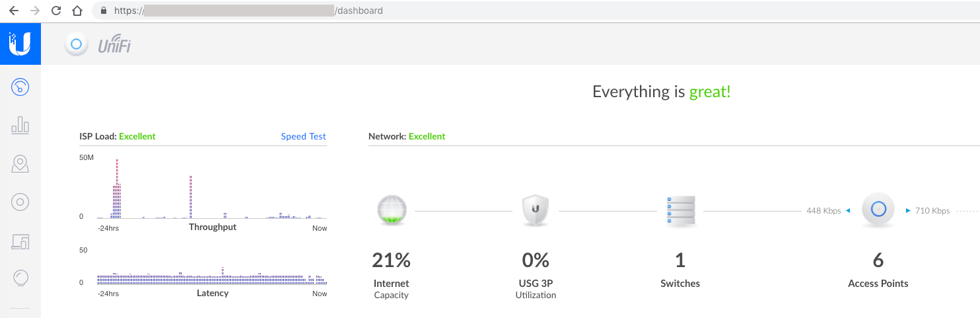Click the Access Points round device icon
The image size is (980, 318).
coord(878,210)
